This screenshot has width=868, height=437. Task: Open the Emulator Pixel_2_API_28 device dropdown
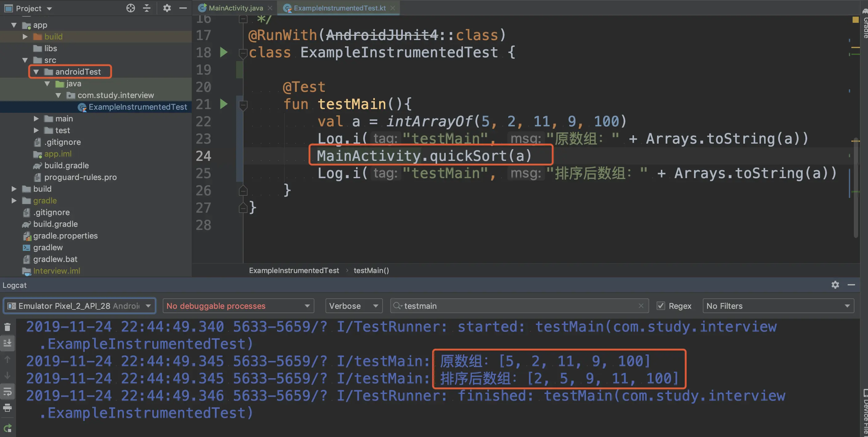[80, 306]
